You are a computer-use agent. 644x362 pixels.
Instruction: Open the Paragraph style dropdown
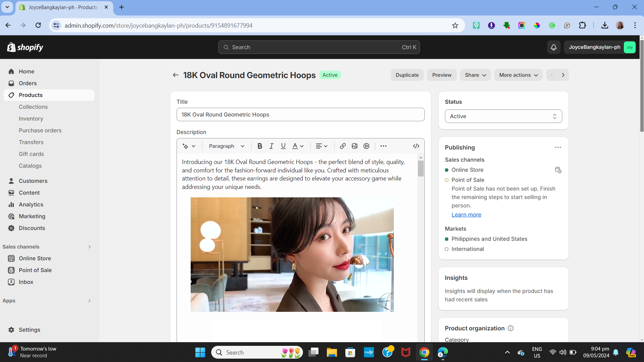[226, 146]
